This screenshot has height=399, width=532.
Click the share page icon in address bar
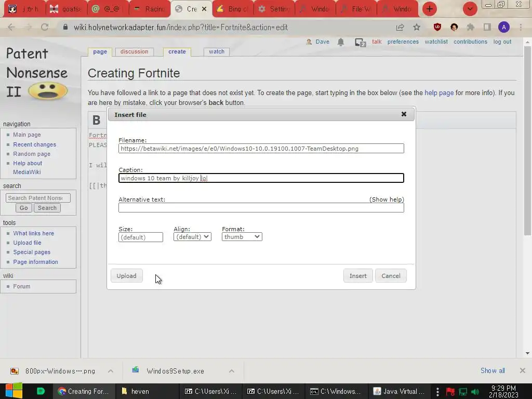[x=400, y=28]
